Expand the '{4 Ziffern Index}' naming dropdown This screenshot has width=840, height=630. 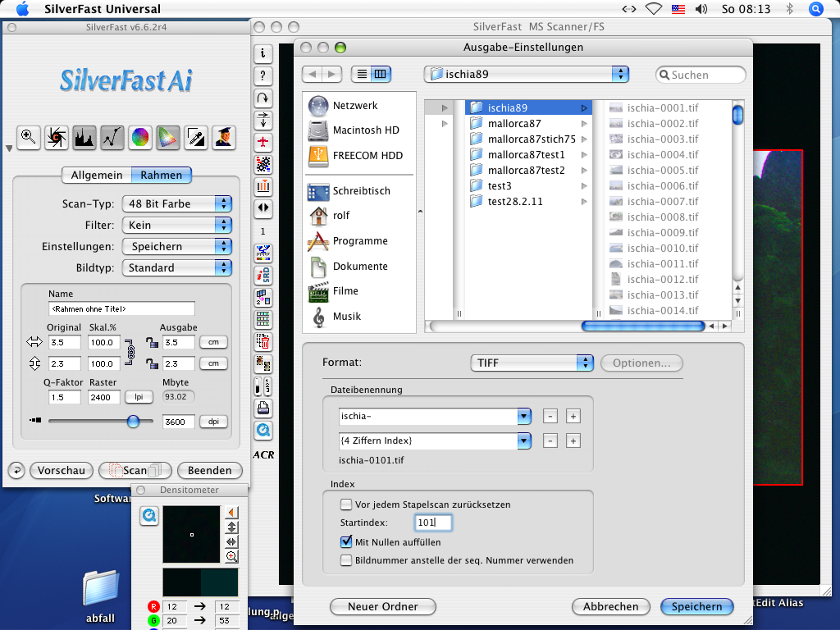click(x=524, y=441)
